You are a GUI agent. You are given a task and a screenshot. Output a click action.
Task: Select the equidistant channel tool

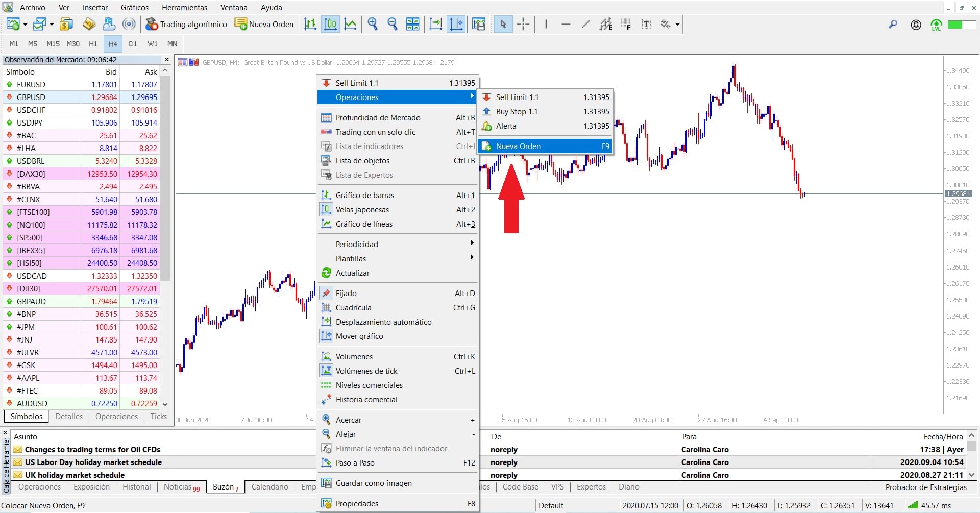click(606, 24)
